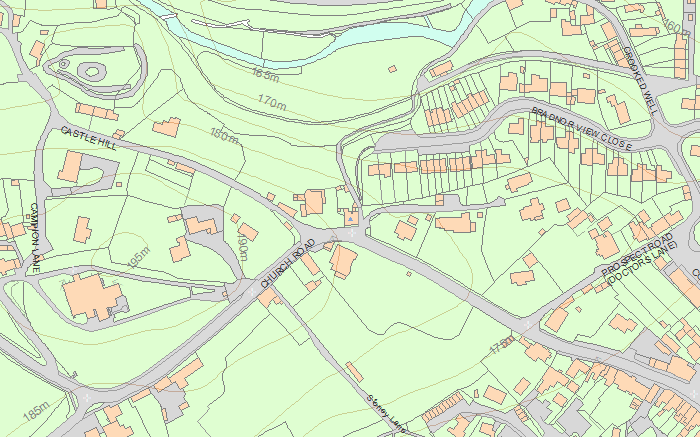The height and width of the screenshot is (437, 700).
Task: Click the 160m contour label
Action: tap(677, 26)
